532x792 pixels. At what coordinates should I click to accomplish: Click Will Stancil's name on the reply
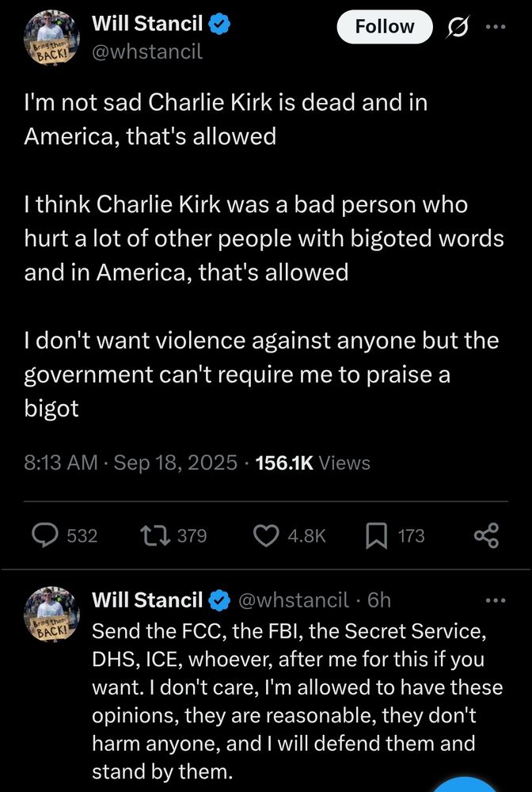pos(147,600)
